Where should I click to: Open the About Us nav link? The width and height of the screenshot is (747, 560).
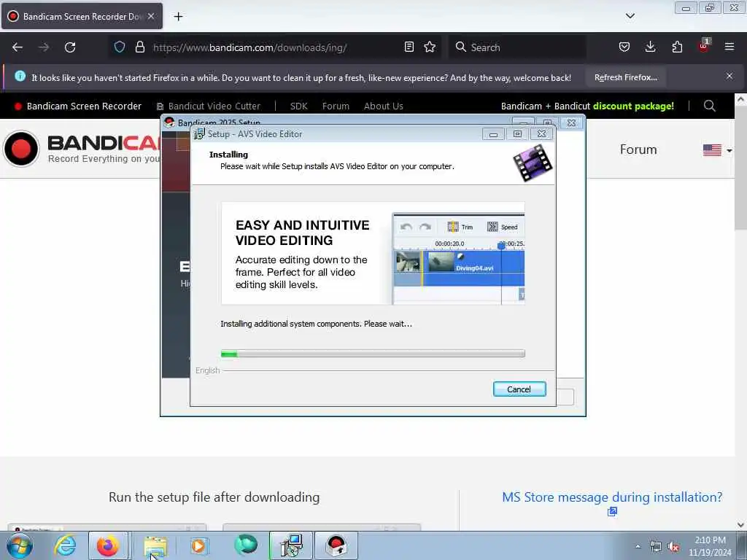(x=384, y=106)
